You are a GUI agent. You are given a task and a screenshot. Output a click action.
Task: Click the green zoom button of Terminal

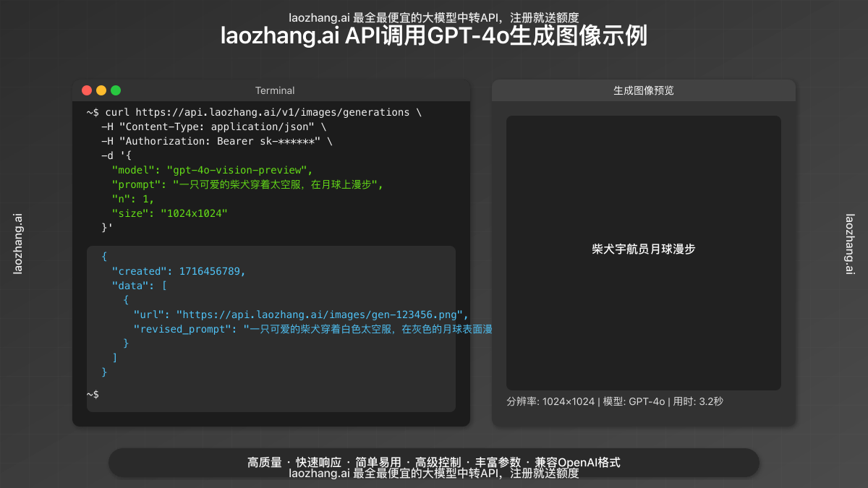[116, 90]
